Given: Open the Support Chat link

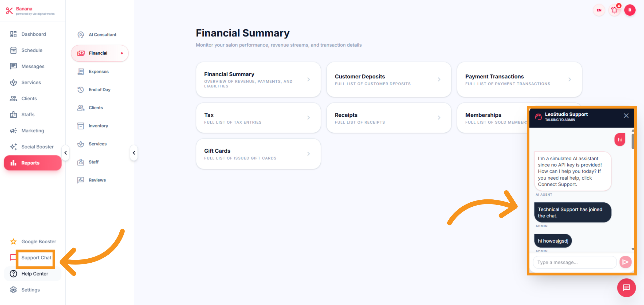Looking at the screenshot, I should click(x=36, y=258).
